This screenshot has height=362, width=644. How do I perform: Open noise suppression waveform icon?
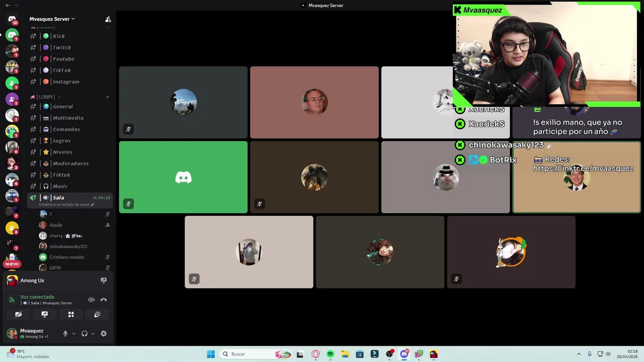coord(92,300)
